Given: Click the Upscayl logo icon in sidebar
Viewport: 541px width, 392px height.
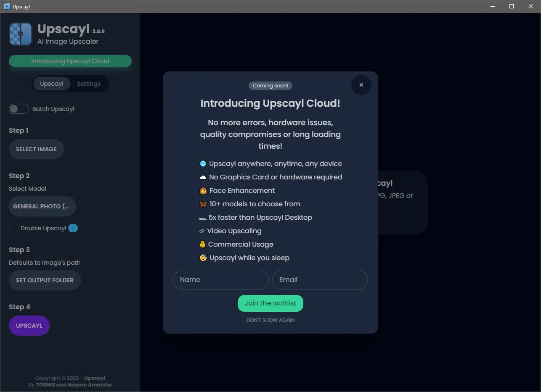Looking at the screenshot, I should (x=21, y=34).
